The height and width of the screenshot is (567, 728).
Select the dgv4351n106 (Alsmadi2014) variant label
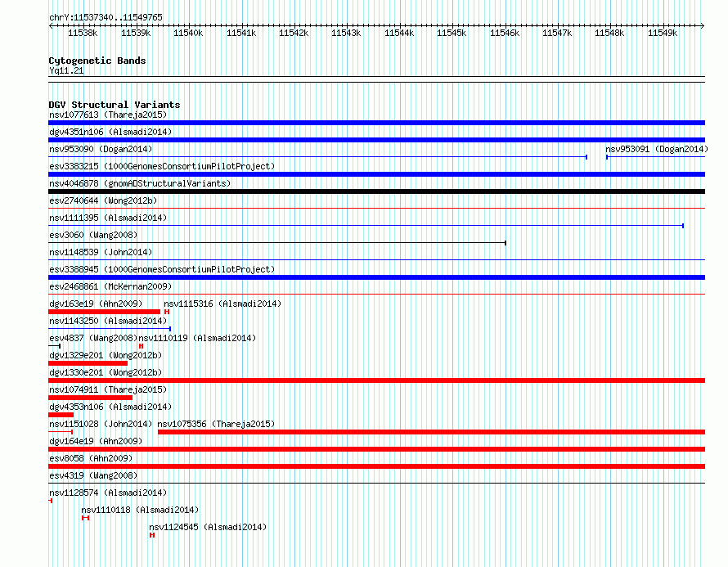point(110,132)
